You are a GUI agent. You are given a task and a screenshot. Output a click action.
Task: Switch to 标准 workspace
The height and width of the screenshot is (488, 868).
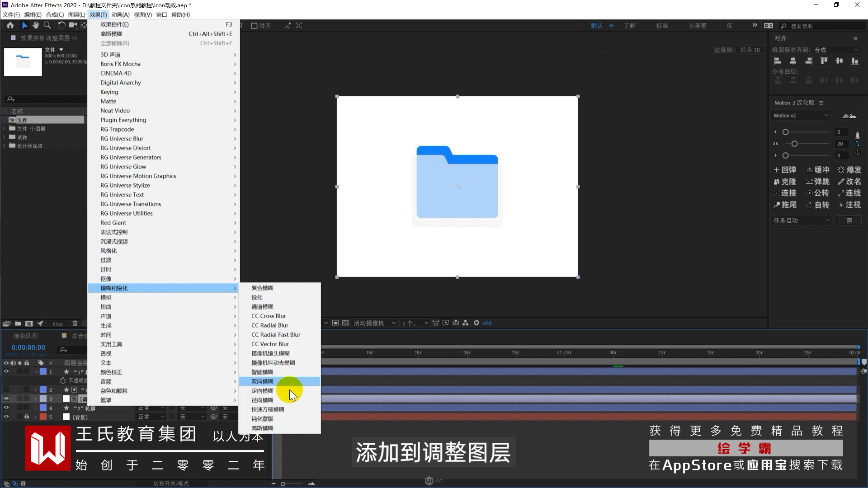(x=662, y=26)
